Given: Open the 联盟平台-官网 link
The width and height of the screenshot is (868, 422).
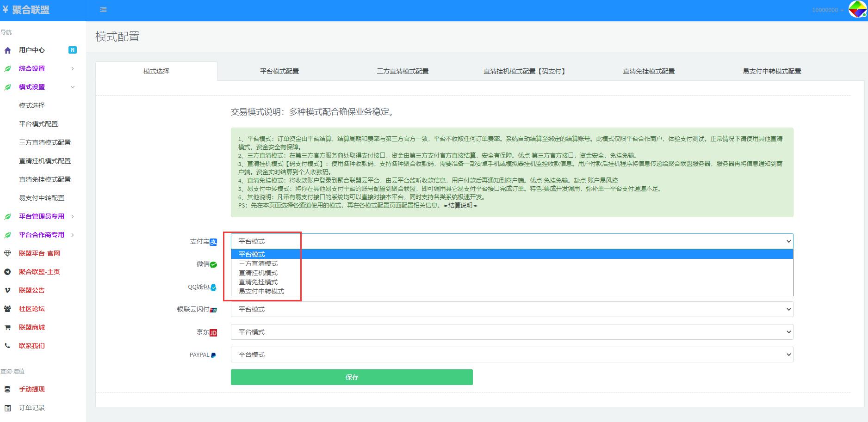Looking at the screenshot, I should pos(39,253).
